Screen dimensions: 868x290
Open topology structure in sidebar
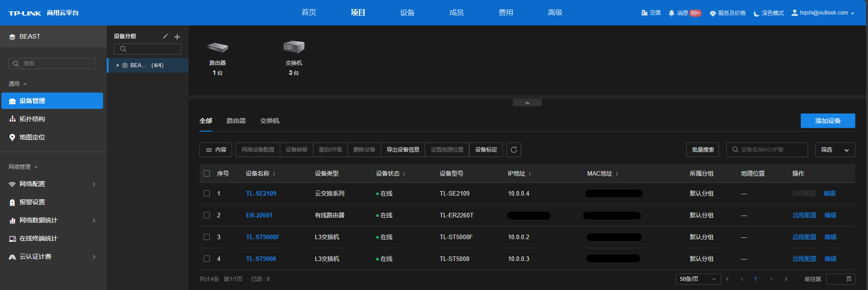pyautogui.click(x=32, y=119)
